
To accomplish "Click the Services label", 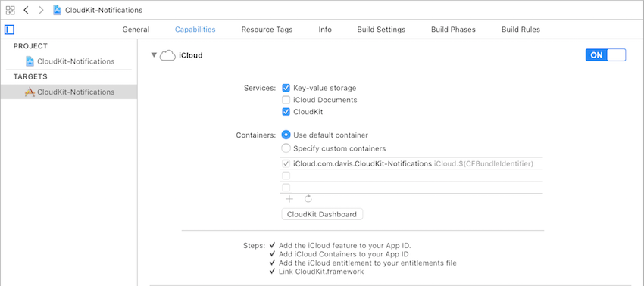I will coord(260,89).
